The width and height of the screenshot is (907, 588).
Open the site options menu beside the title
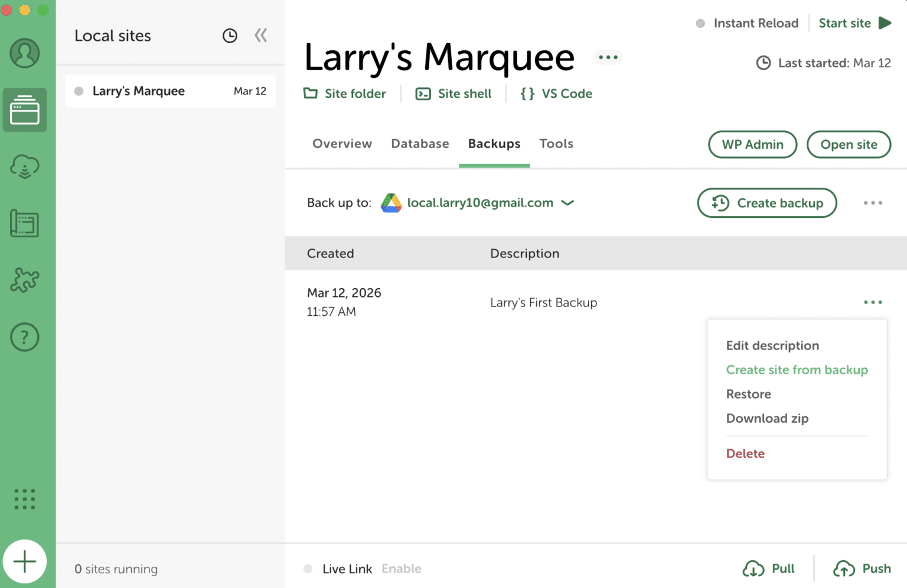[608, 57]
